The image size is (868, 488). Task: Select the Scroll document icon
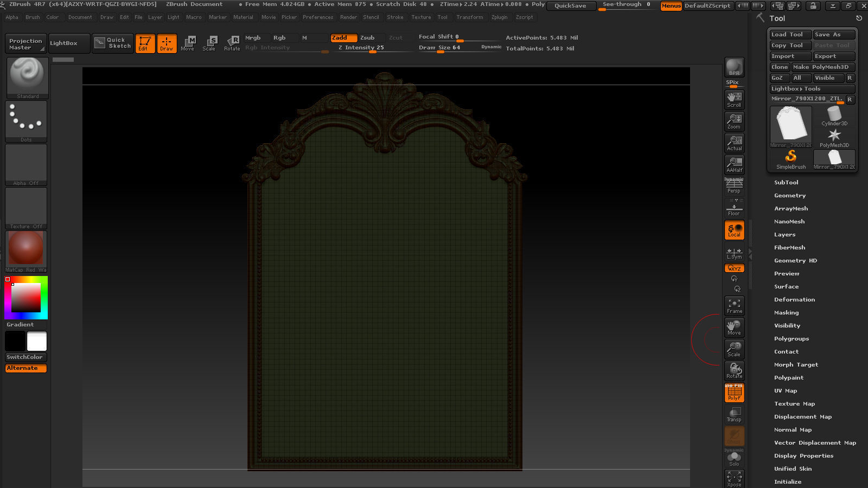tap(734, 99)
